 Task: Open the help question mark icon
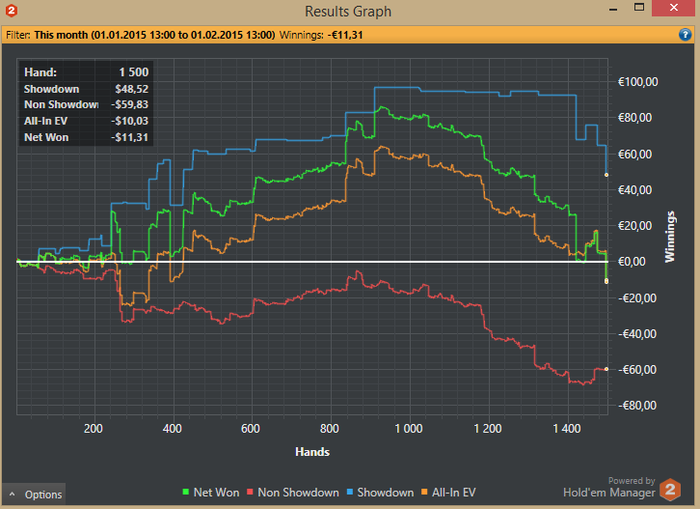pyautogui.click(x=685, y=34)
